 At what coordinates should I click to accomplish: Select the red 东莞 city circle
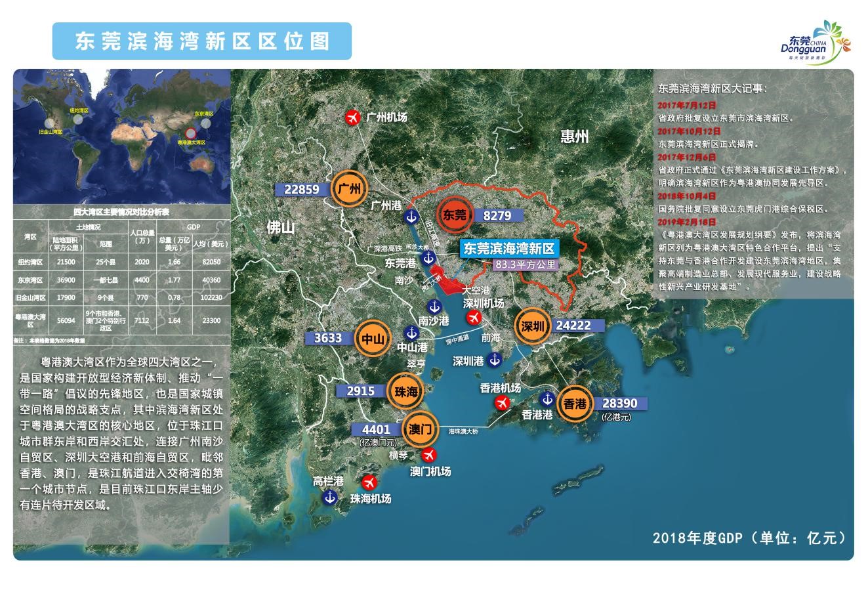[455, 215]
